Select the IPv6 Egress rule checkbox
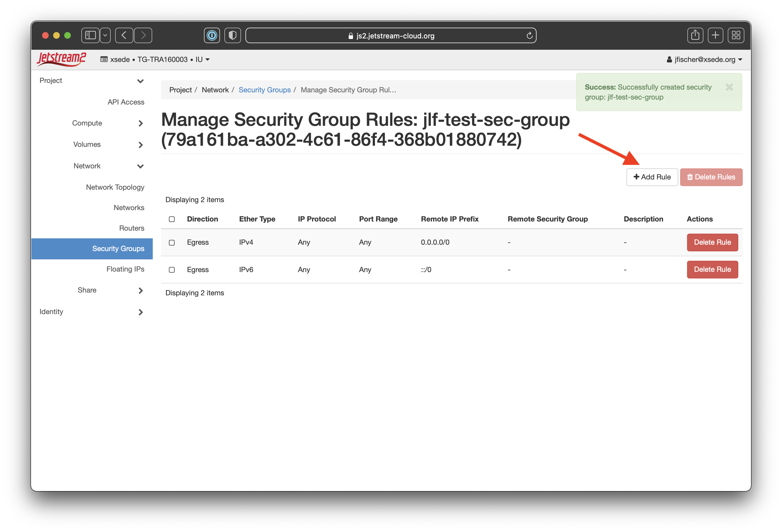Screen dimensions: 782x532 pos(172,270)
